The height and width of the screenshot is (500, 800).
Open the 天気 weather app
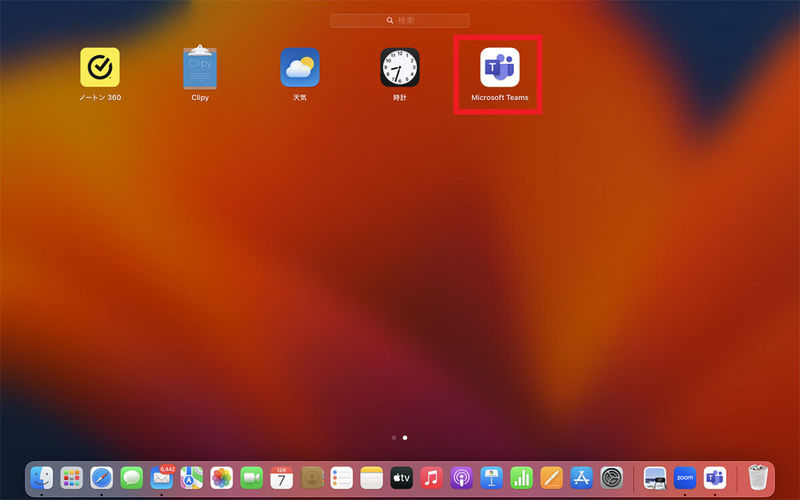(300, 67)
